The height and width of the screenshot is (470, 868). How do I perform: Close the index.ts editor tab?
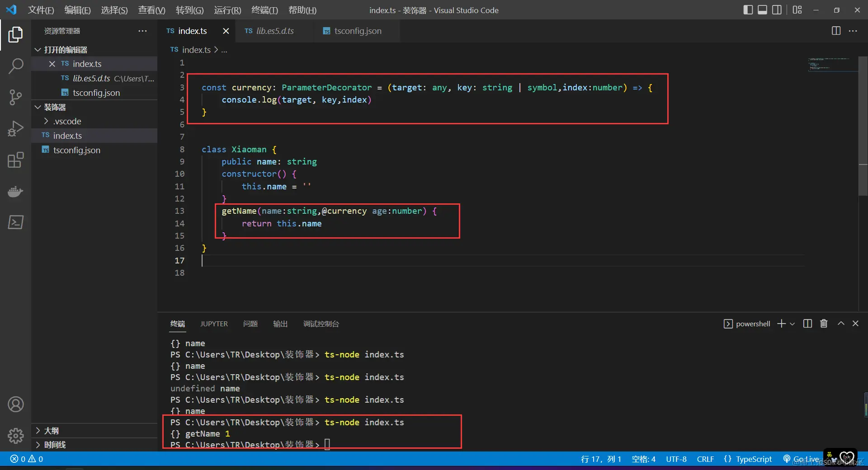tap(226, 31)
